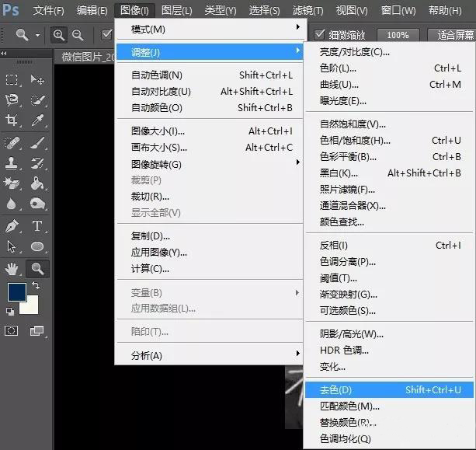Select the Pen tool
This screenshot has width=476, height=450.
pyautogui.click(x=12, y=226)
